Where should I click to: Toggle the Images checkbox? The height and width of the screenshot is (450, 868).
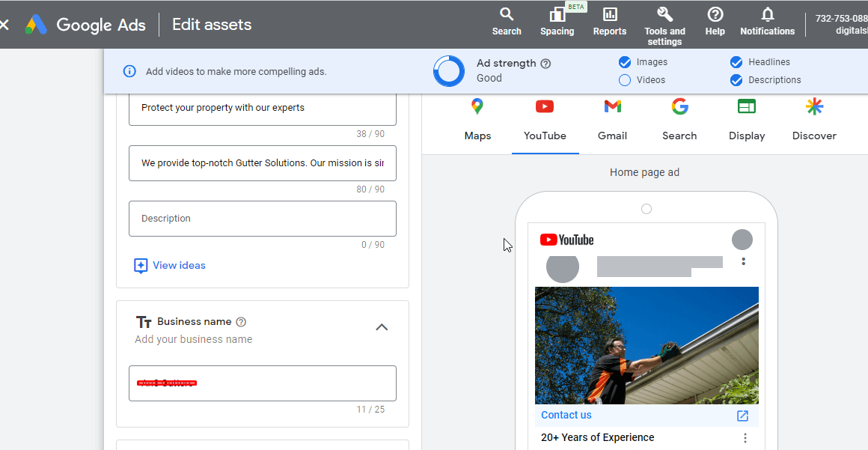(x=625, y=62)
